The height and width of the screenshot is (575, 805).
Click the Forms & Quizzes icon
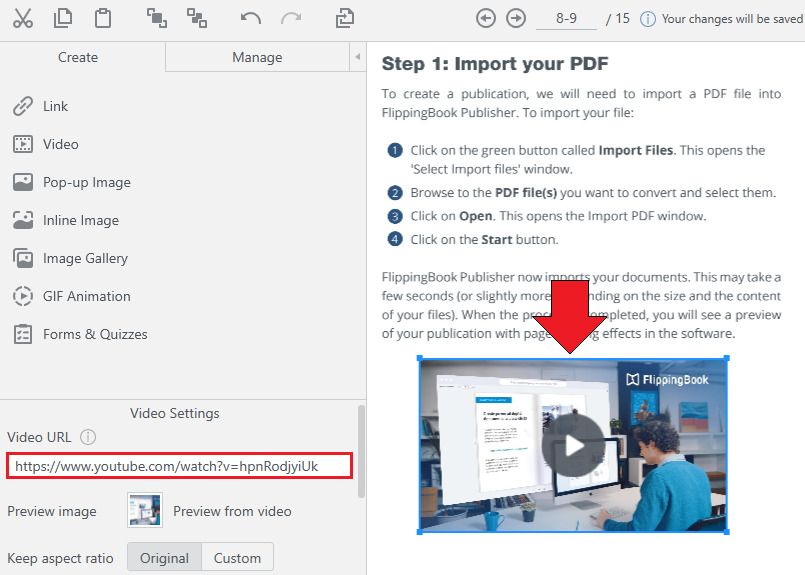coord(23,334)
